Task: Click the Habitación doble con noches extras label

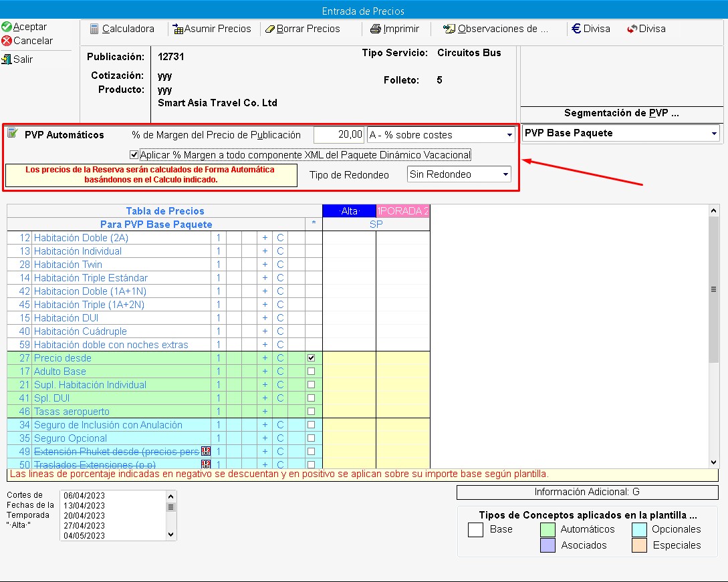Action: pyautogui.click(x=111, y=345)
